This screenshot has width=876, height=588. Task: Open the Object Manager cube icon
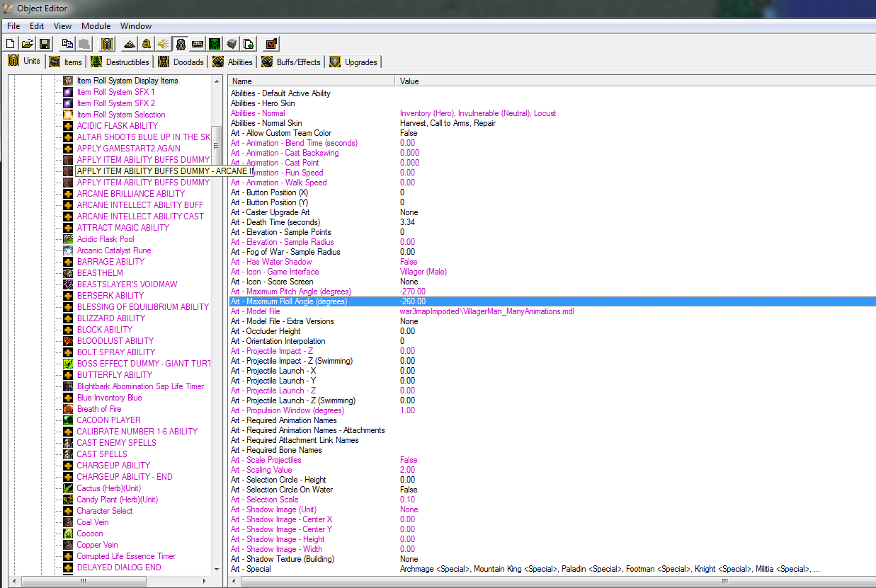232,44
